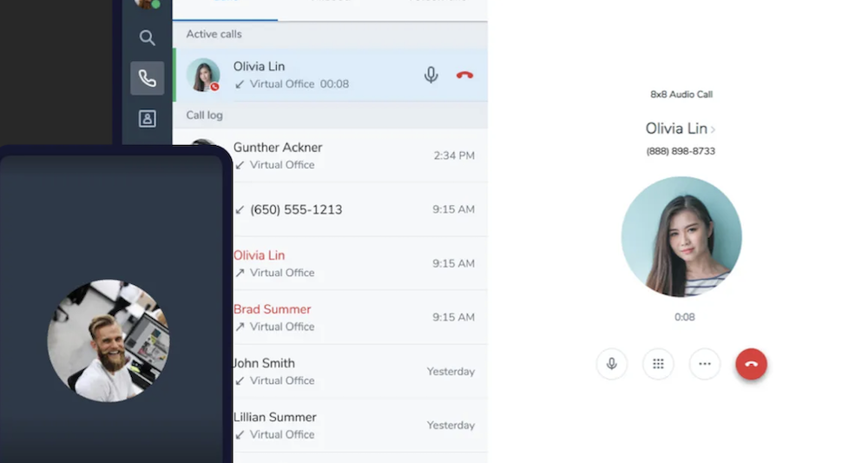Click the bearded man's avatar on the tablet

(x=108, y=341)
